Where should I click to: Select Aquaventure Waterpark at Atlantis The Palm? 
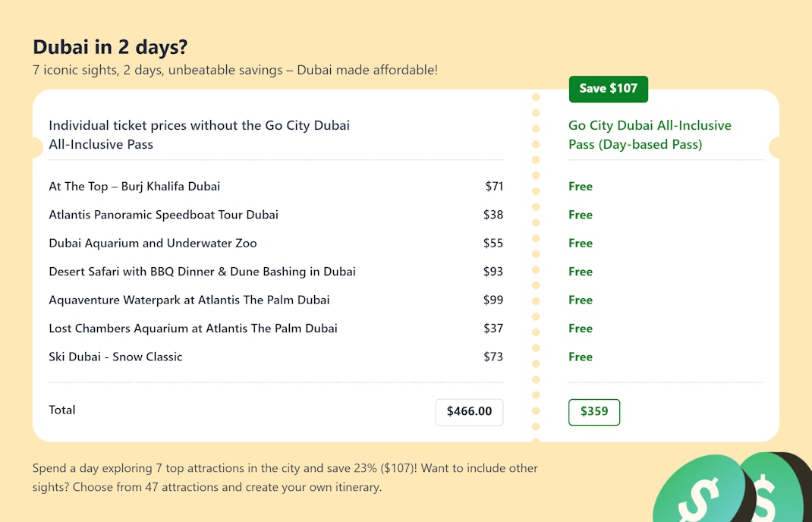pos(189,300)
